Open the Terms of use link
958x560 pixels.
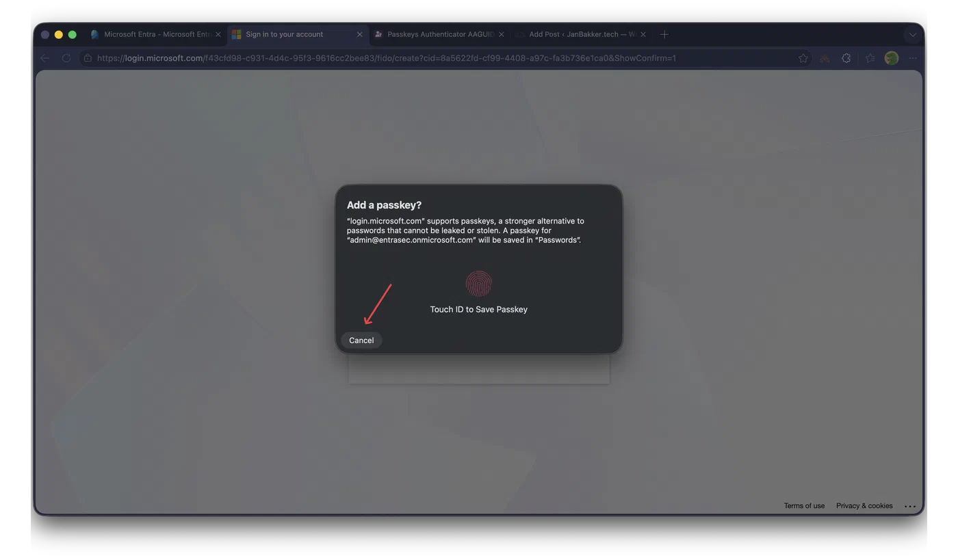[804, 506]
